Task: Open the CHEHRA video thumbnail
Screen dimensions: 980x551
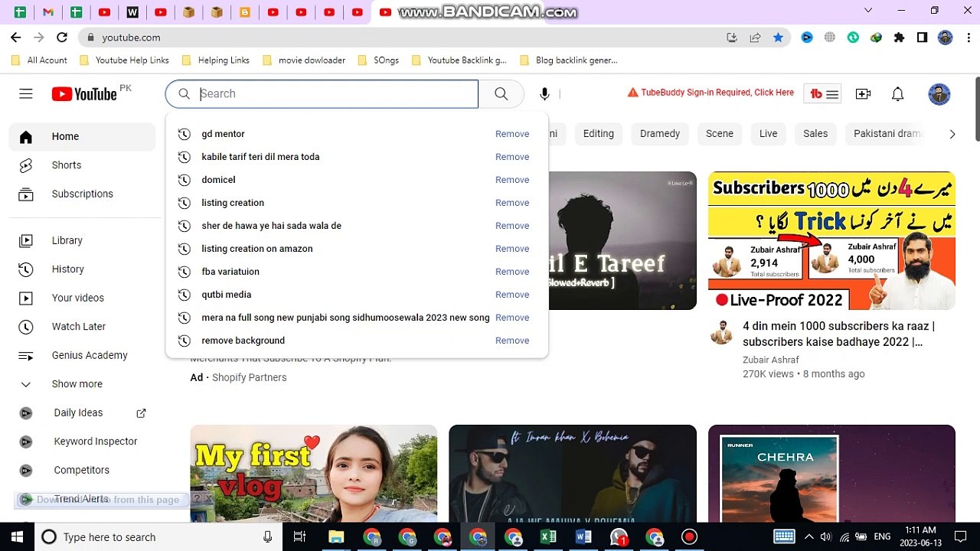Action: [831, 473]
